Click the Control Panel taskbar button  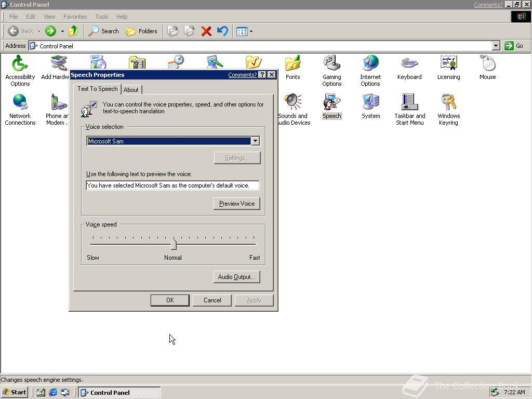tap(119, 392)
